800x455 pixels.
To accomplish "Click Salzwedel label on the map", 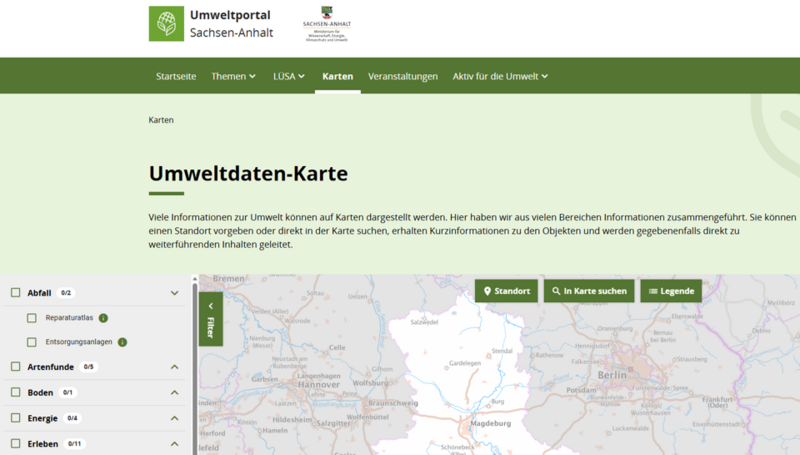I will pos(424,322).
